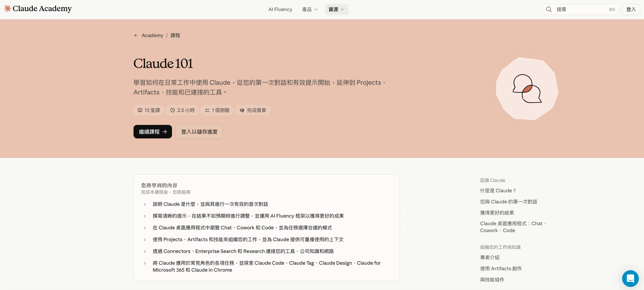Click outcome text 在 Claude 桌面應用程式中瀏覽 Chat
Screen dimensions: 644x290
242,228
